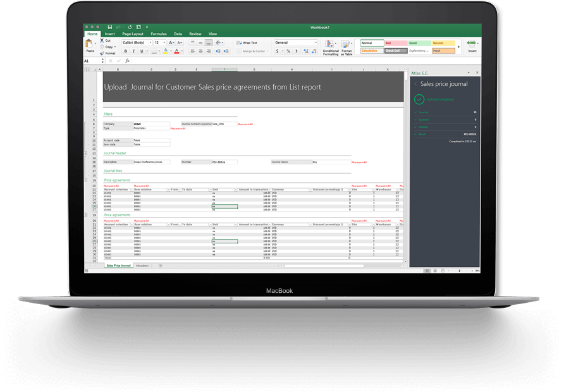Select the Good cell style
This screenshot has width=564, height=392.
419,43
